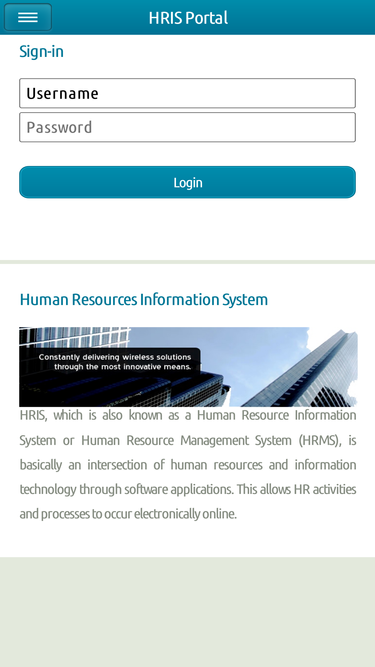Select the Sign-in heading
Viewport: 375px width, 667px height.
[x=42, y=51]
